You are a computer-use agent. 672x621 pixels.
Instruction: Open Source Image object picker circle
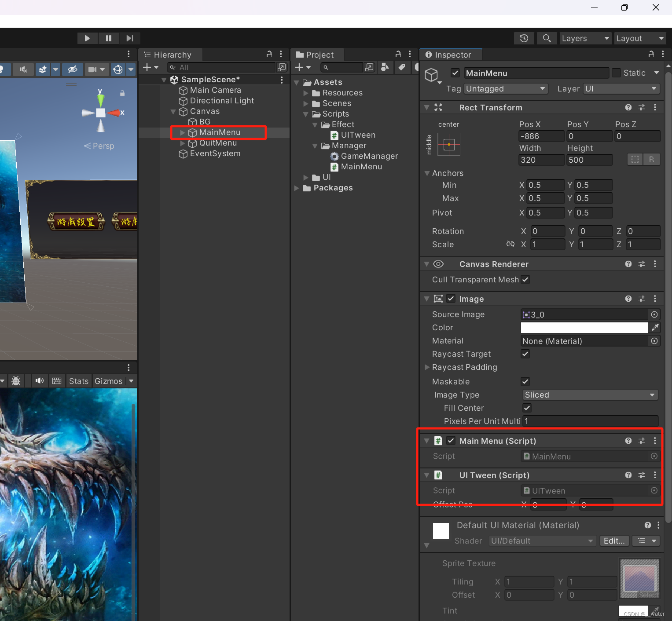coord(654,314)
